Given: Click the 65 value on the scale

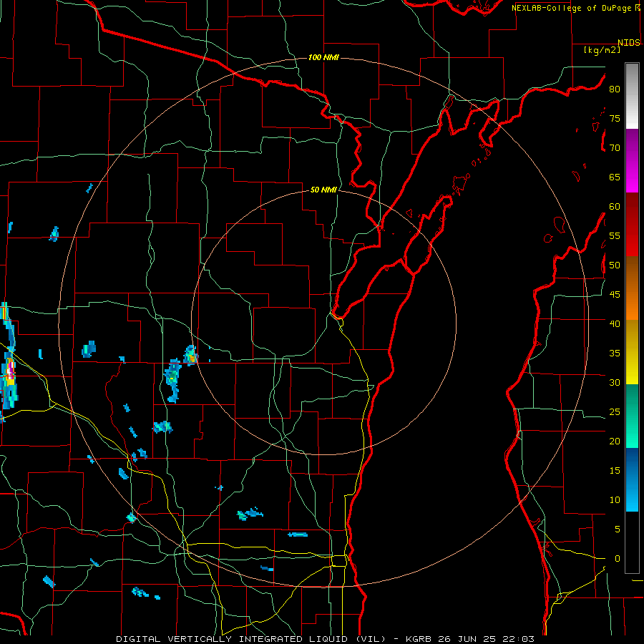Looking at the screenshot, I should click(x=615, y=177).
